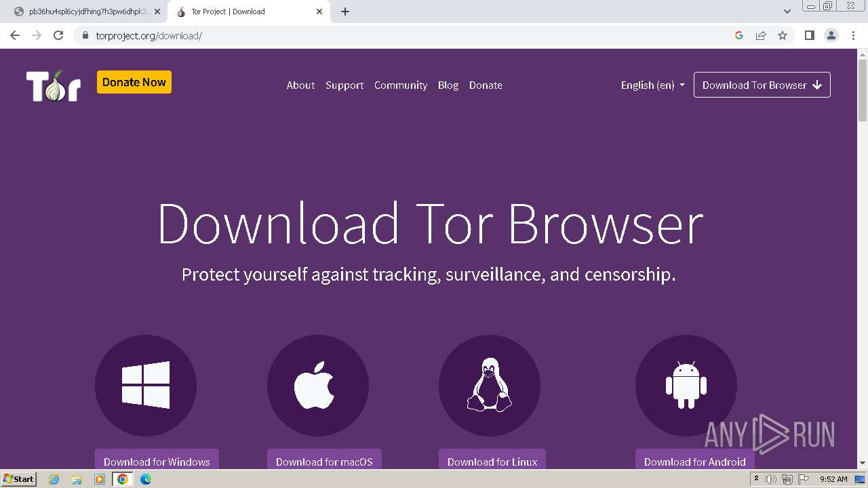Expand the tab search dropdown arrow

pyautogui.click(x=787, y=12)
